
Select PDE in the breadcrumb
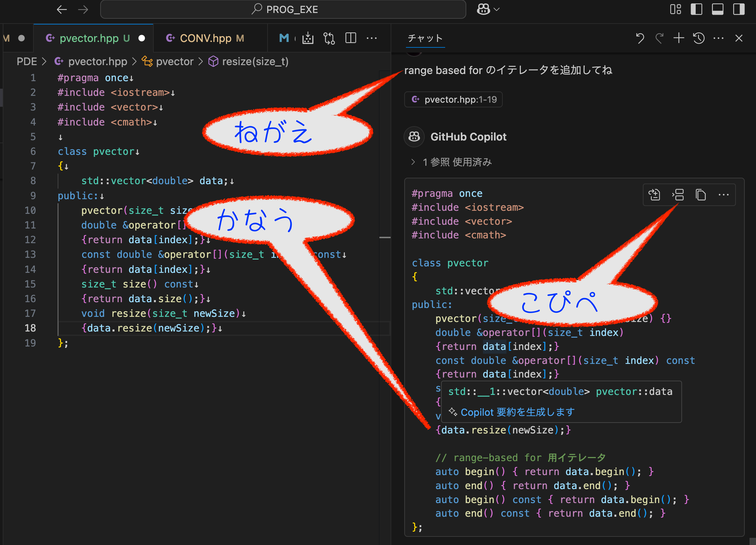pos(27,62)
